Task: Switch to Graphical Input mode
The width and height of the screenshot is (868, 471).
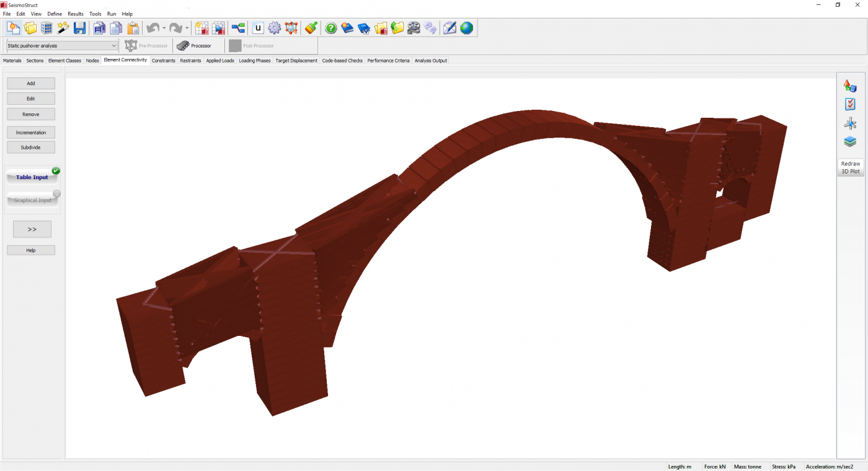Action: tap(32, 200)
